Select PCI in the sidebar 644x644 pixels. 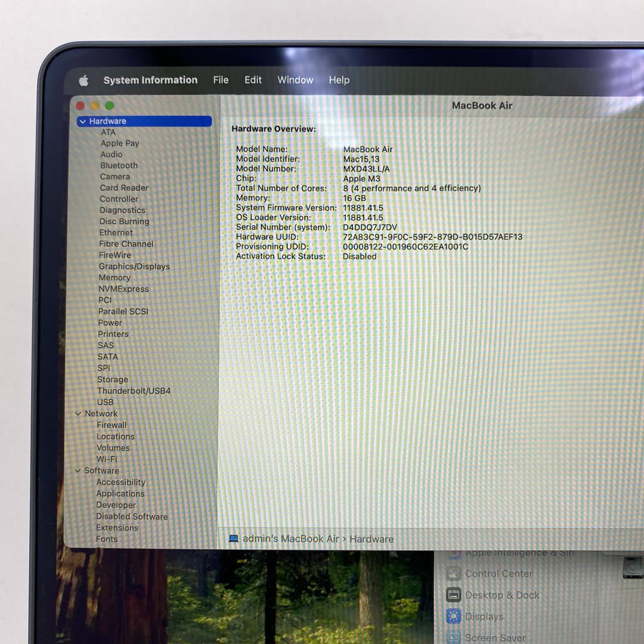[105, 300]
